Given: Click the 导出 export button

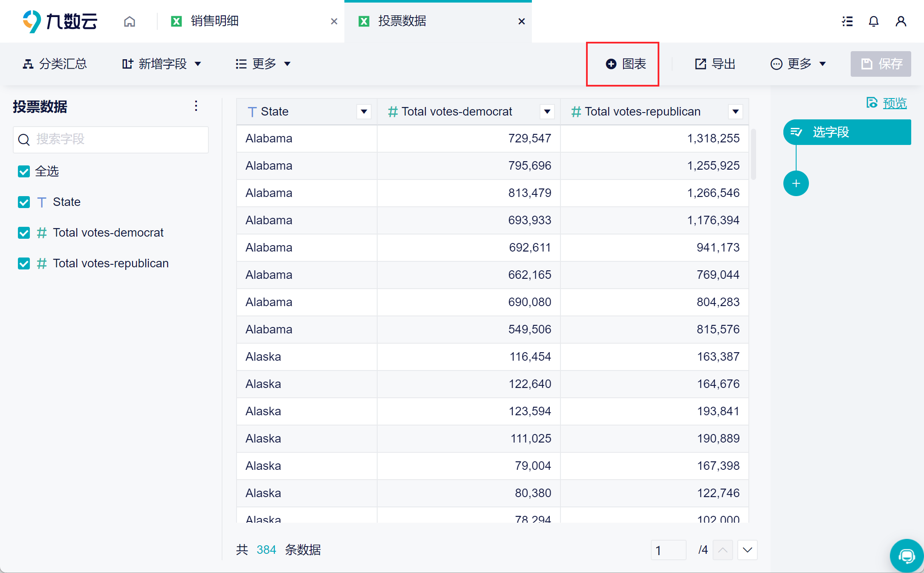Looking at the screenshot, I should tap(715, 64).
